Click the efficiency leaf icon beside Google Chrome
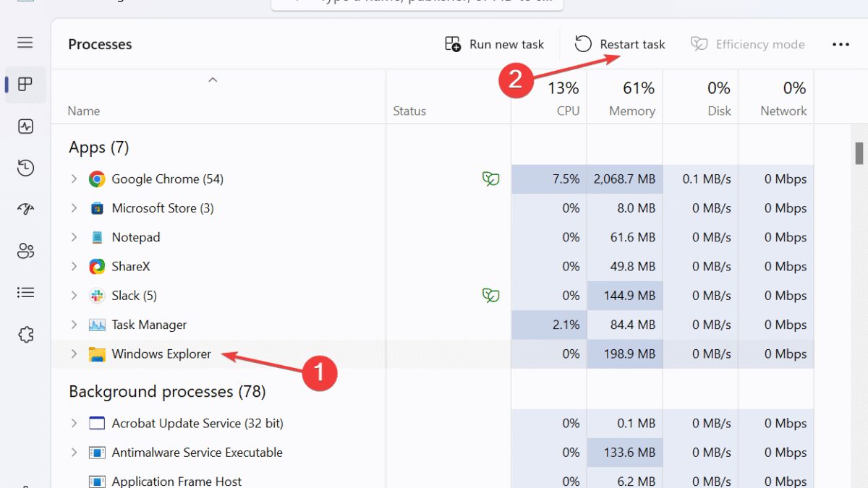Image resolution: width=868 pixels, height=488 pixels. pos(491,179)
